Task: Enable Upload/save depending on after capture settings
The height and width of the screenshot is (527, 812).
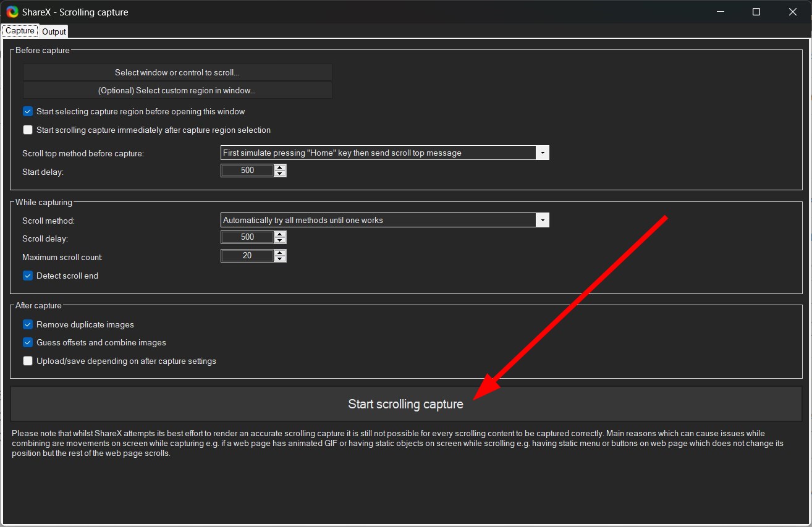Action: point(28,361)
